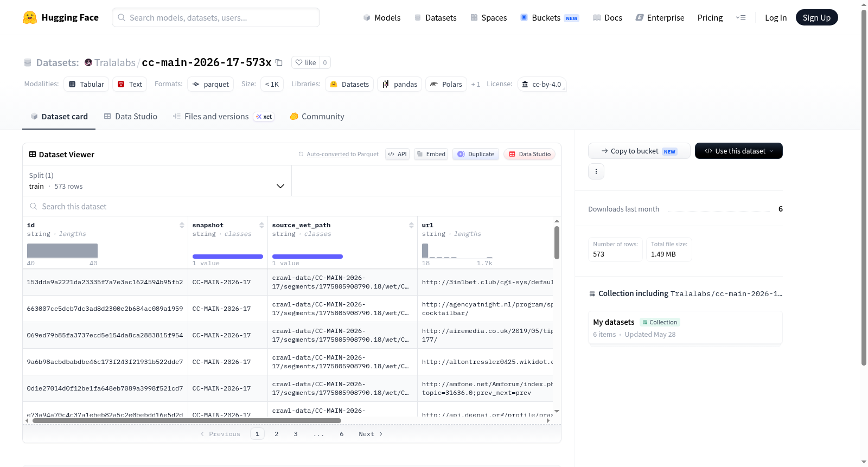This screenshot has width=868, height=467.
Task: Click the cc-by-4.0 license tag
Action: coord(541,84)
